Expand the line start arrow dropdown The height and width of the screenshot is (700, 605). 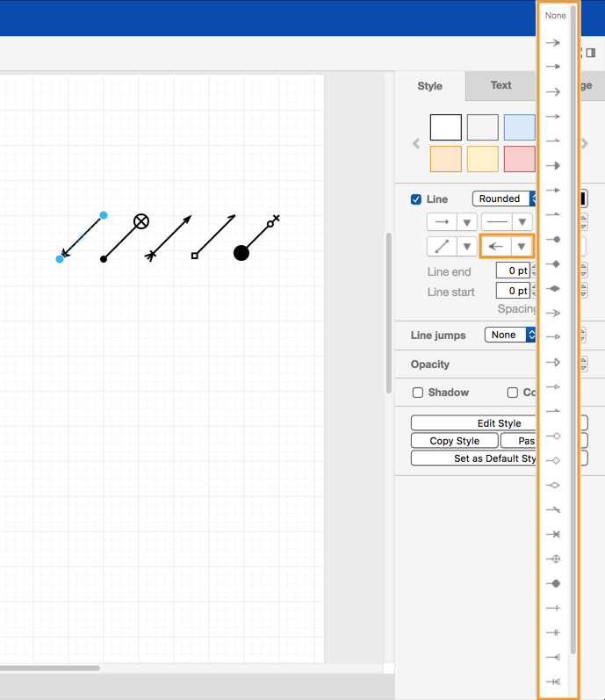click(x=521, y=247)
